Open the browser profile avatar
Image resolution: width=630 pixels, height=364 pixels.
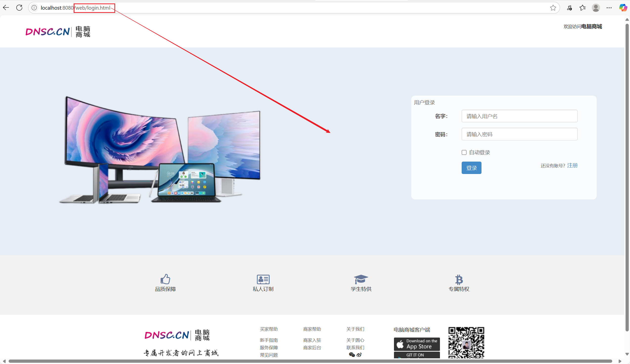596,8
